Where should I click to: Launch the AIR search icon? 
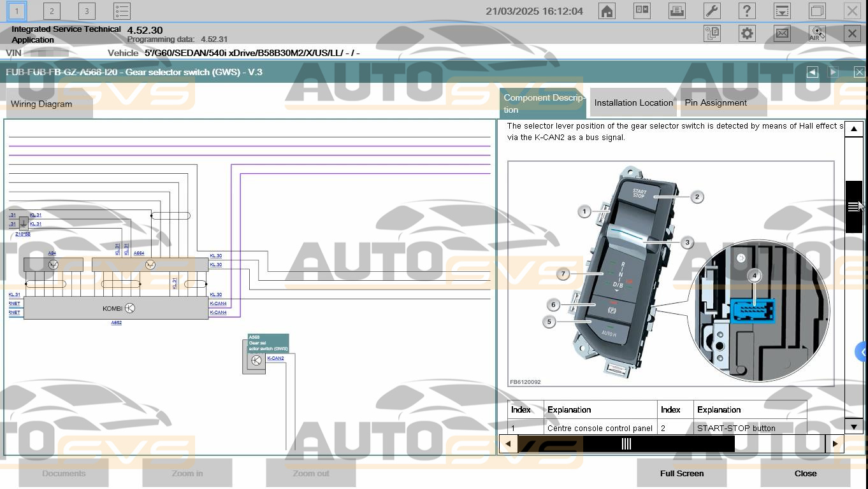(817, 34)
